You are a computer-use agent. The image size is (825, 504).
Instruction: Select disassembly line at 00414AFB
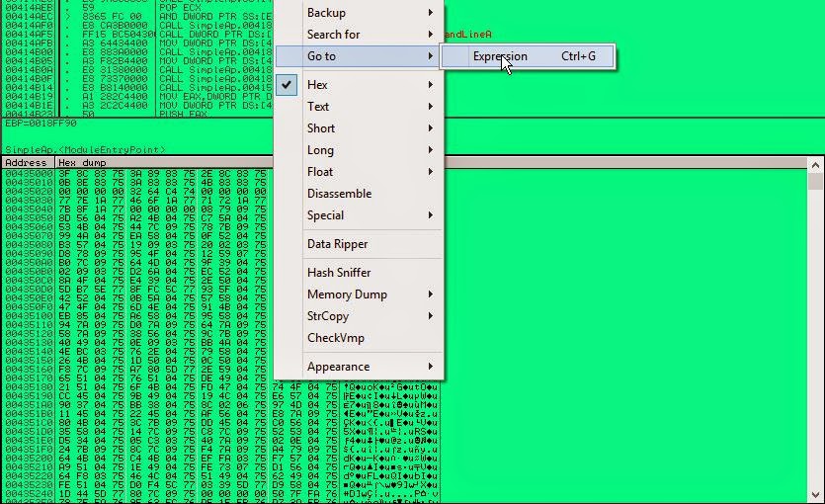pos(138,43)
